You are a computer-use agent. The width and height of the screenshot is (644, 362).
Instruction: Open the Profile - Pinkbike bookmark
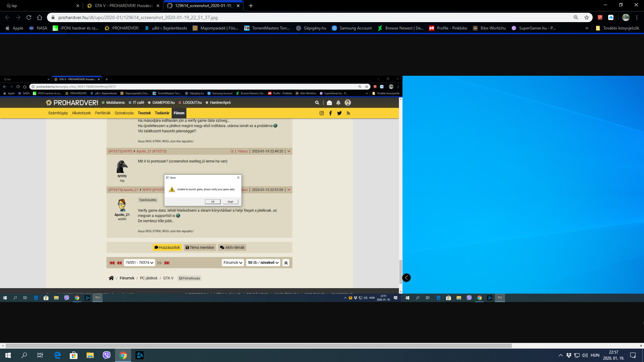click(448, 28)
